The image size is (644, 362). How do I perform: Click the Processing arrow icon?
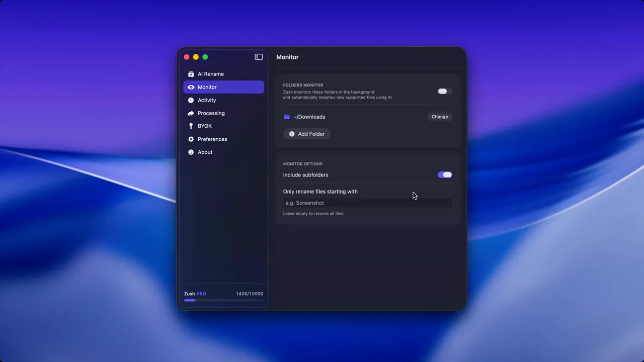[191, 113]
